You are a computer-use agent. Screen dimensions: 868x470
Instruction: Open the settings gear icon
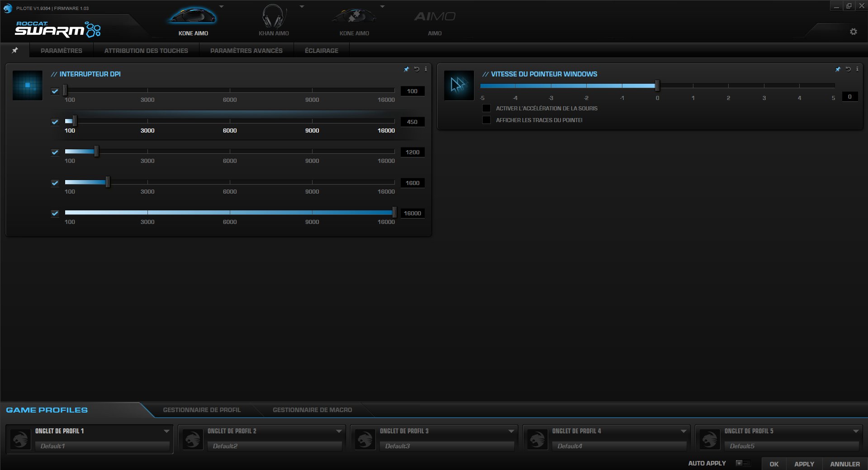click(x=853, y=32)
